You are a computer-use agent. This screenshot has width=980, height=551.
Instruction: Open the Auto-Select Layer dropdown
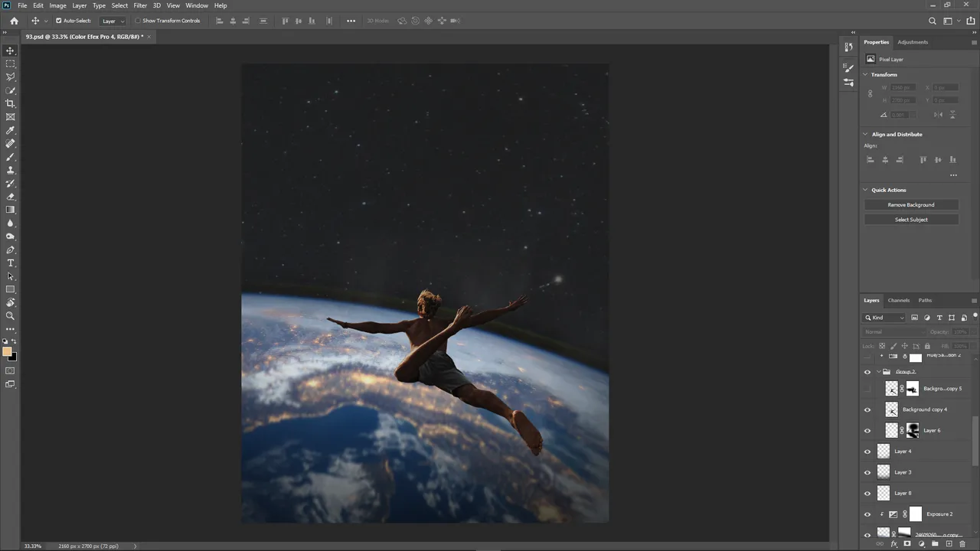tap(113, 21)
